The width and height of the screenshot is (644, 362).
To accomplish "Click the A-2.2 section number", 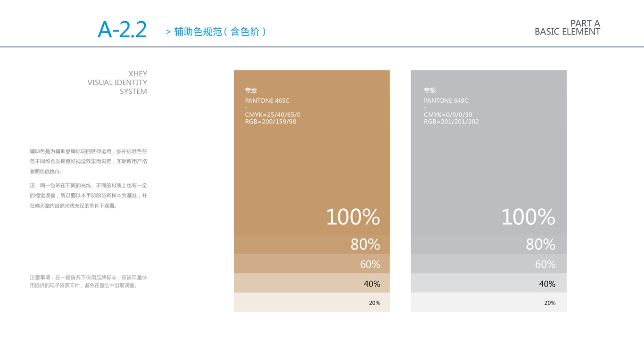I will click(x=122, y=30).
